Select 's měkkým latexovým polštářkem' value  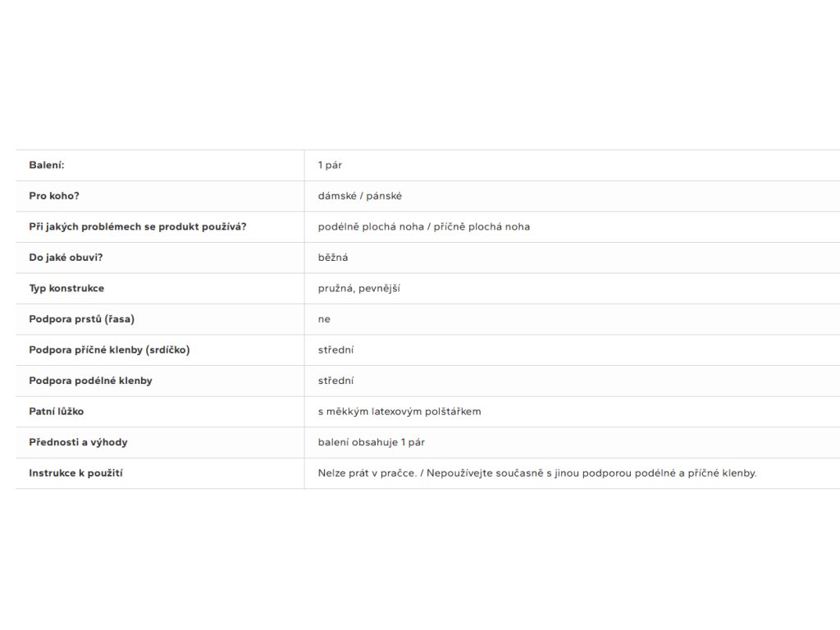point(399,411)
